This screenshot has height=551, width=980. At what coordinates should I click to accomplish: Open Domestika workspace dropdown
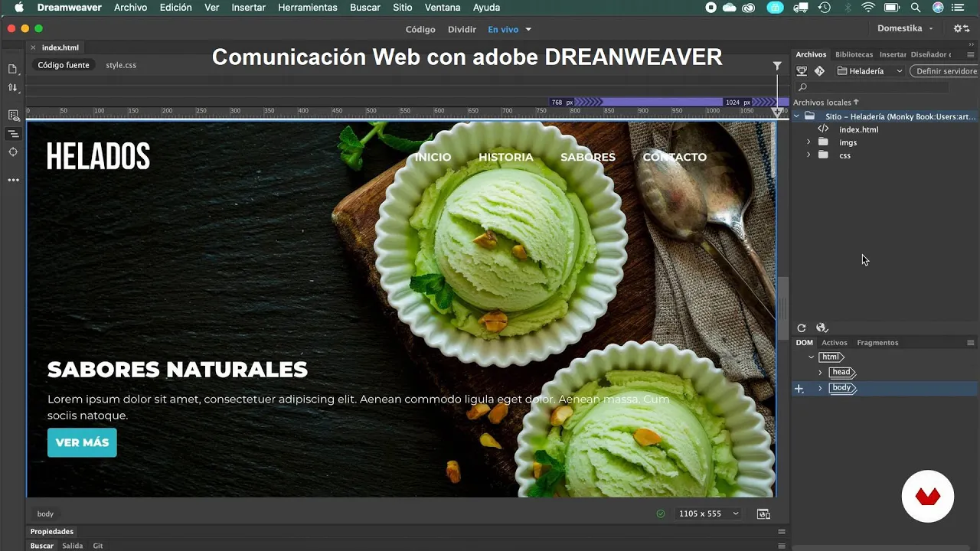pyautogui.click(x=906, y=28)
